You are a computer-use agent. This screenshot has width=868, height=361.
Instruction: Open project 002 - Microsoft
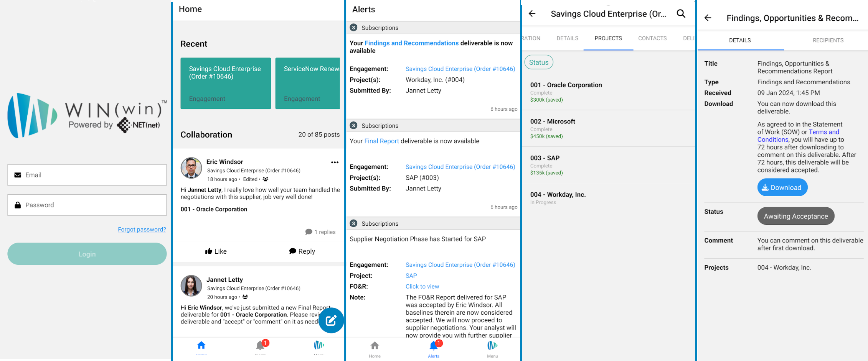coord(608,128)
